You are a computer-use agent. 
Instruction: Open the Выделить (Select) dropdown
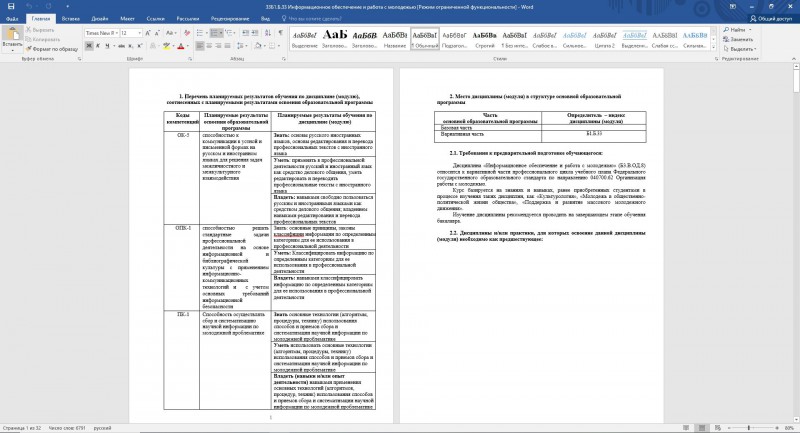point(740,49)
